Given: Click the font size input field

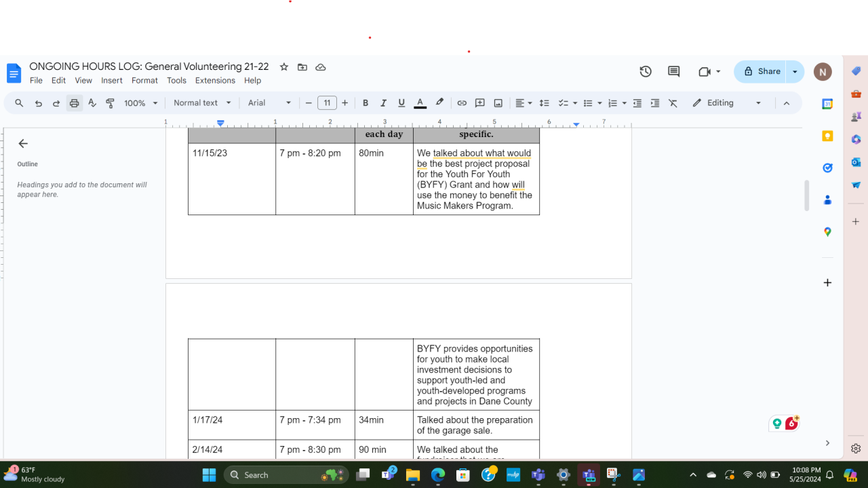Looking at the screenshot, I should coord(327,103).
